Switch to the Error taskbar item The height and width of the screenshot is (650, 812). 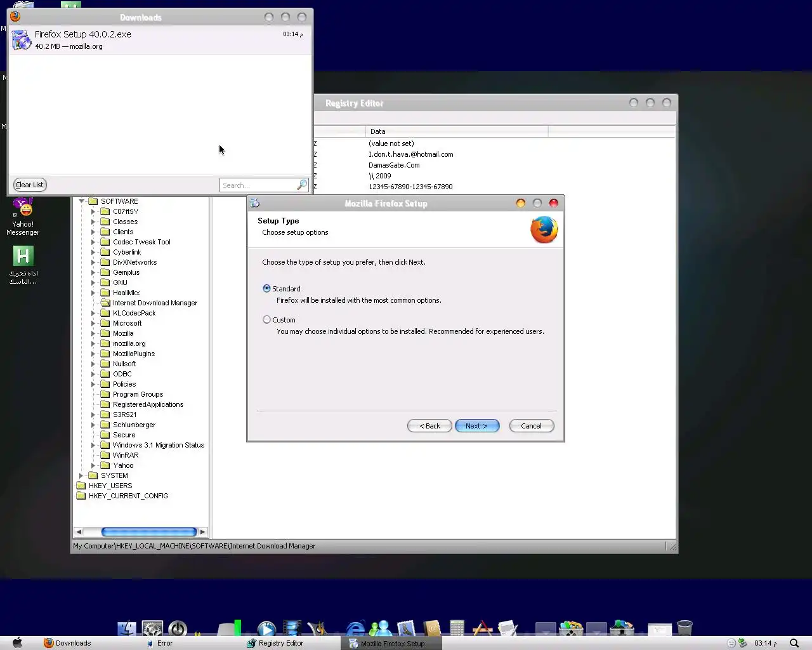[x=159, y=643]
